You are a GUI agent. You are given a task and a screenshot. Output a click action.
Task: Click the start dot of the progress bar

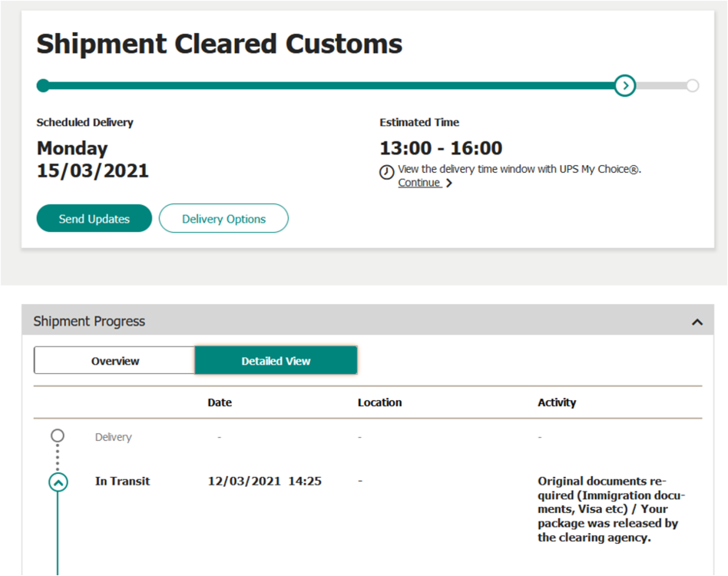point(43,85)
